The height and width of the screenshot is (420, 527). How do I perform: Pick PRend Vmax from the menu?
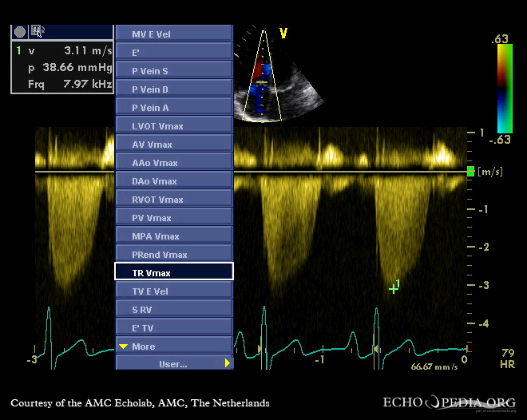tap(174, 255)
